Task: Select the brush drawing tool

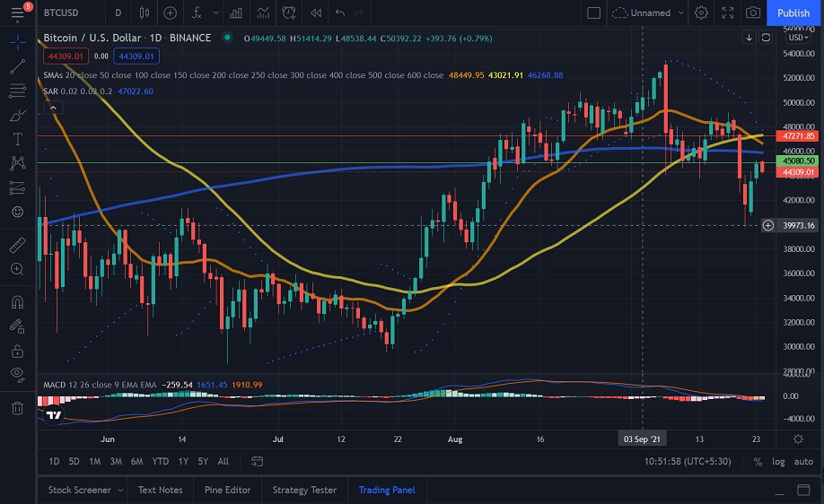Action: click(17, 116)
